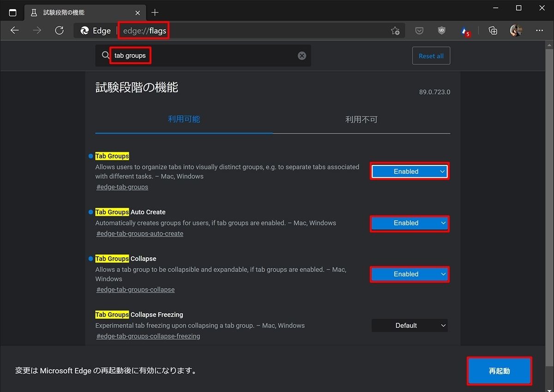The height and width of the screenshot is (392, 554).
Task: Open the Tab Groups Auto Create dropdown
Action: coord(409,223)
